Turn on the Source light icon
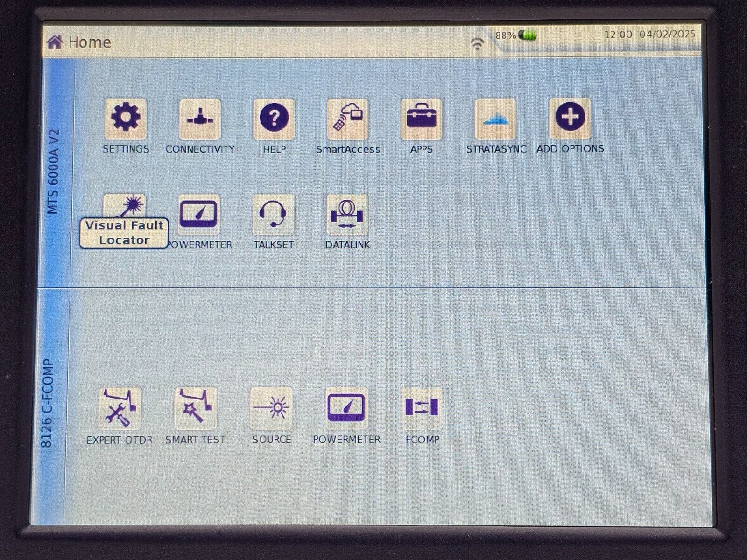This screenshot has height=560, width=747. tap(271, 408)
